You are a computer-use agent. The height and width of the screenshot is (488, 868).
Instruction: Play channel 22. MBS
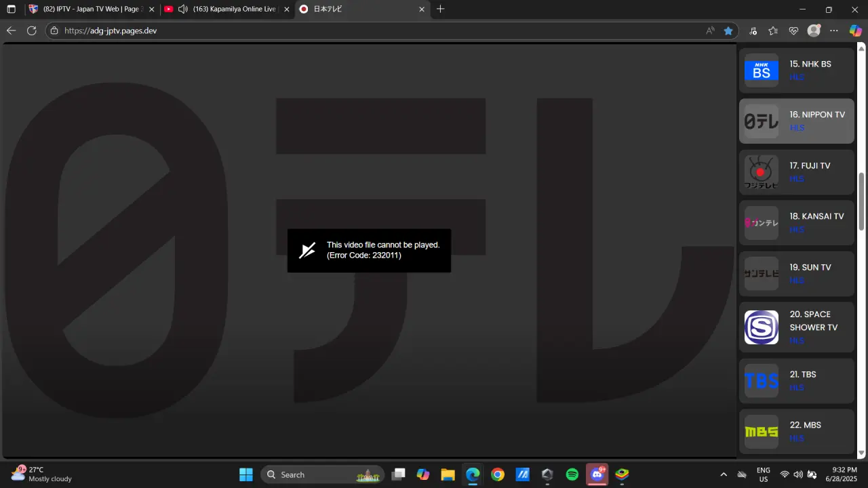[x=797, y=432]
